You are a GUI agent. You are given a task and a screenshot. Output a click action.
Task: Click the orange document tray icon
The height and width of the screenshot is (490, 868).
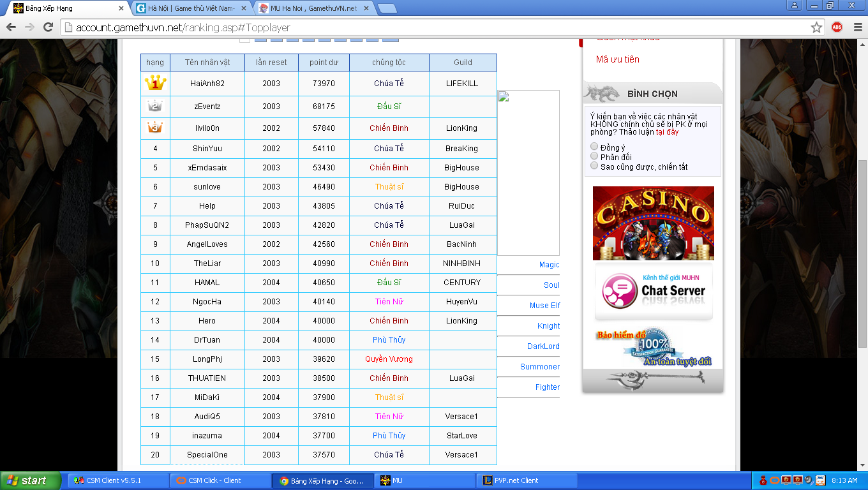click(820, 480)
